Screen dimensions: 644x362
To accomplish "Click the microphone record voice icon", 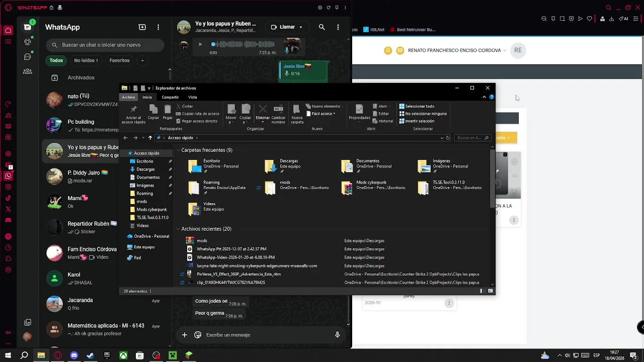I will pos(338,335).
